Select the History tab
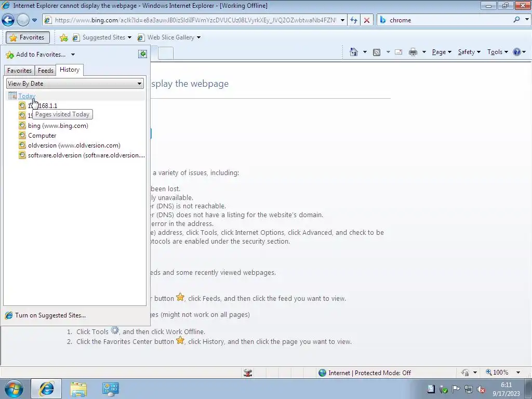This screenshot has width=532, height=399. pos(70,70)
